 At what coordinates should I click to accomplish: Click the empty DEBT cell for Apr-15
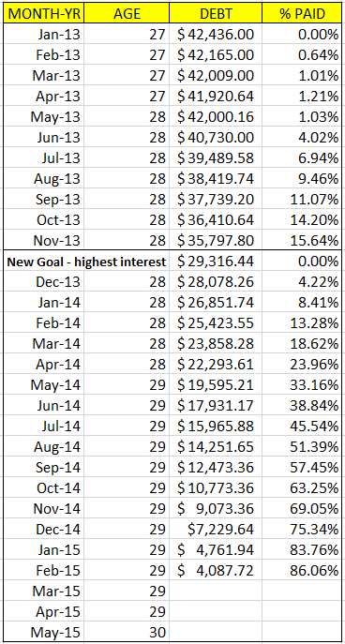216,612
